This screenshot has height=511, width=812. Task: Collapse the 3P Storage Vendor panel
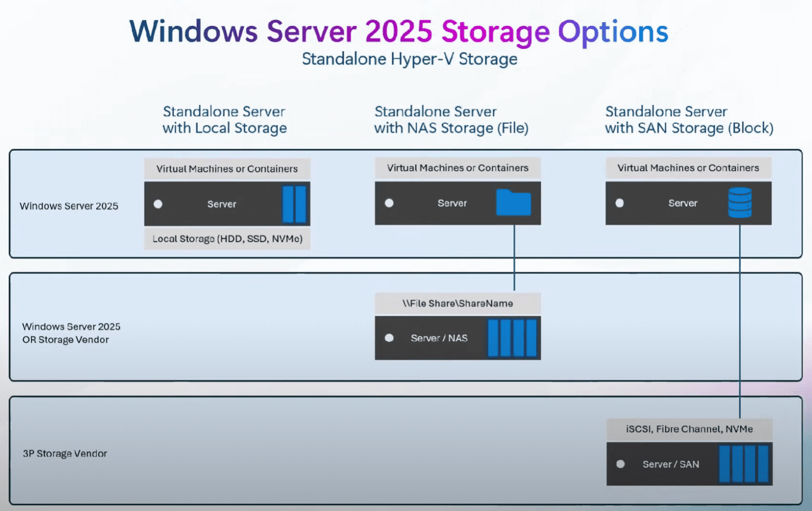click(x=64, y=453)
